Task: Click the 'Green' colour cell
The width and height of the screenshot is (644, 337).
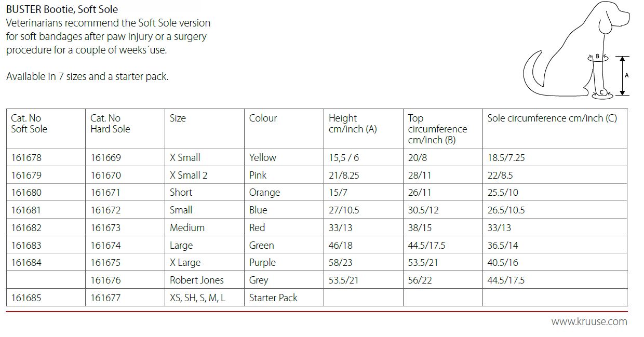Action: [x=261, y=245]
